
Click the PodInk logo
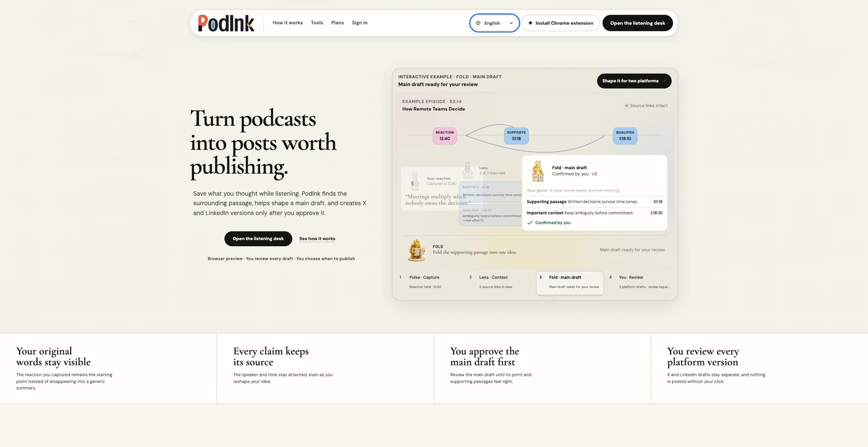tap(226, 23)
